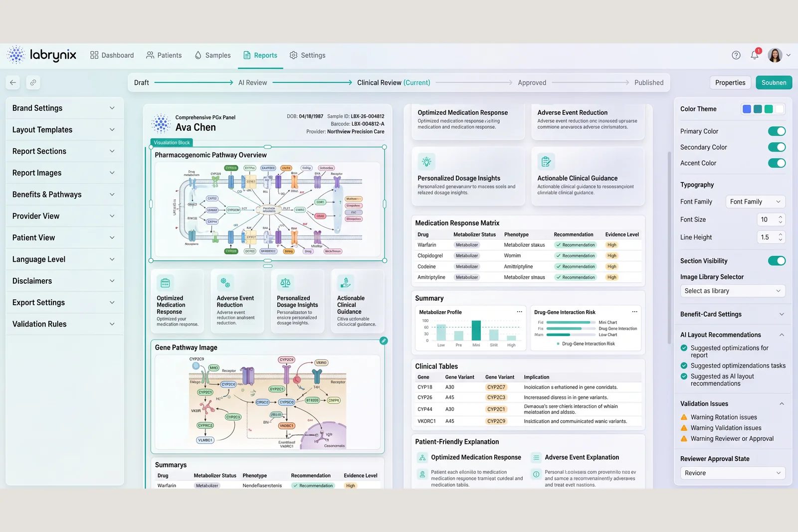Expand the Brand Settings section
Screen dimensions: 798x532
pos(64,108)
